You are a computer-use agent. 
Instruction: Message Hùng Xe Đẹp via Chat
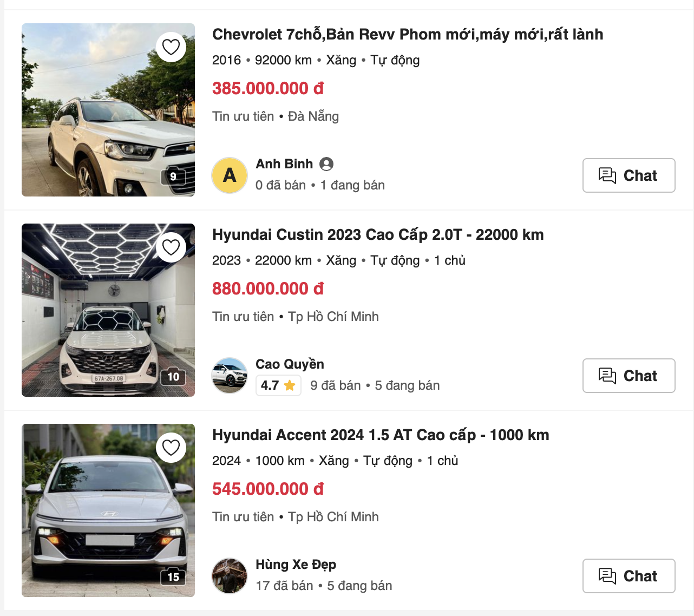[628, 576]
